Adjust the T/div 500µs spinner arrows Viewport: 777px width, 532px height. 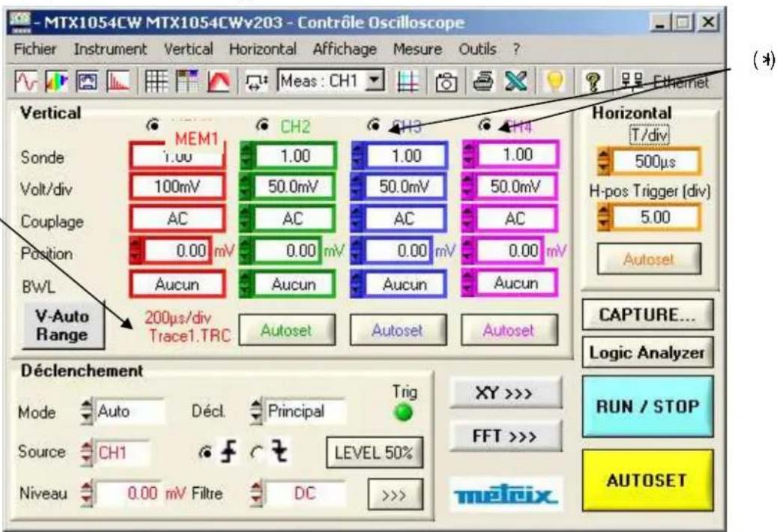pyautogui.click(x=604, y=162)
